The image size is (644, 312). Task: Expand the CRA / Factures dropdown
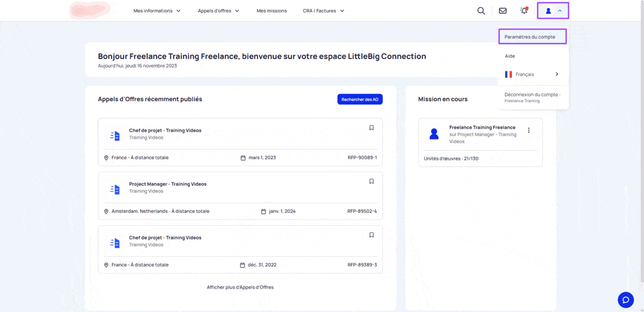[323, 11]
